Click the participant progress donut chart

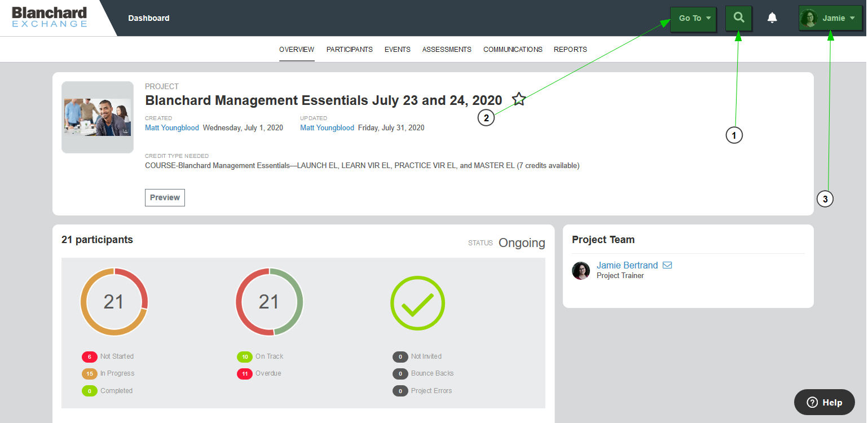pyautogui.click(x=114, y=302)
